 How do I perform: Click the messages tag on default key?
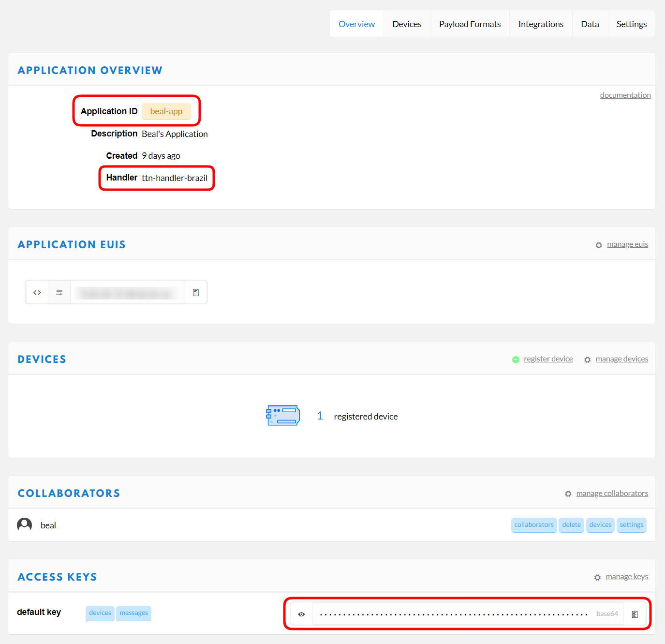(134, 613)
